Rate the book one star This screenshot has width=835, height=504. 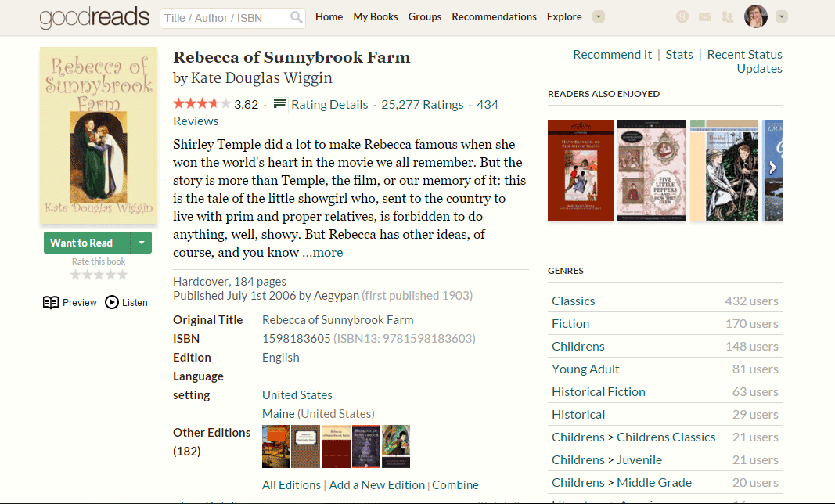click(x=75, y=274)
